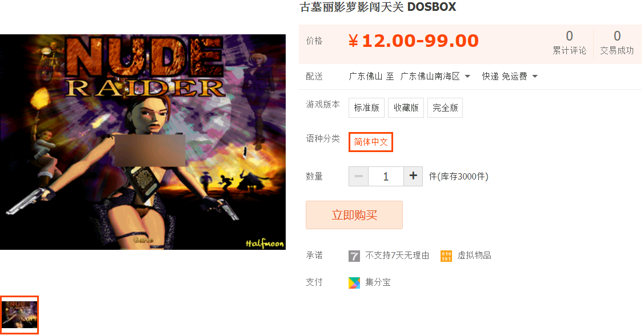Expand the 广东佛山南海区 delivery region dropdown
644x335 pixels.
435,77
